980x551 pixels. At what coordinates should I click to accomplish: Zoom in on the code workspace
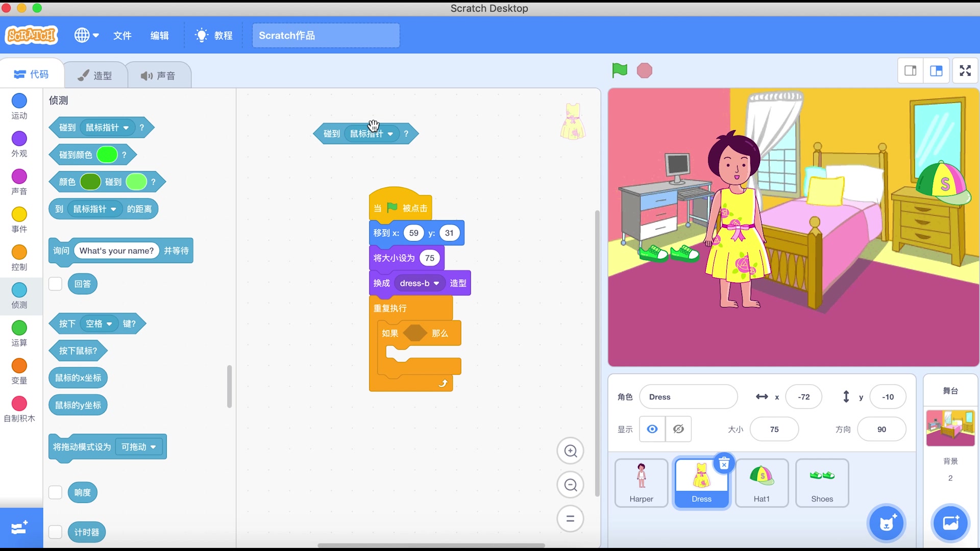click(x=570, y=451)
